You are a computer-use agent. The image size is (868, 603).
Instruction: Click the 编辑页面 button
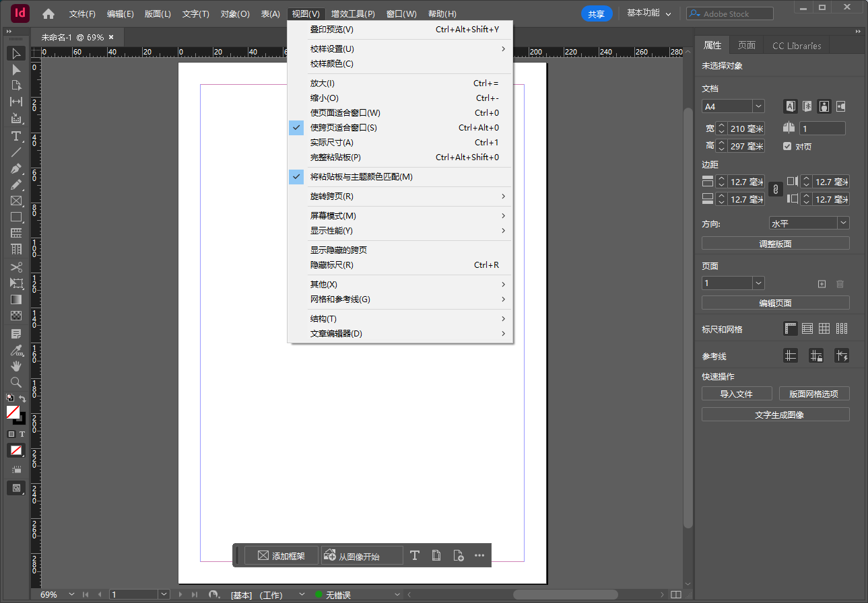click(x=776, y=303)
